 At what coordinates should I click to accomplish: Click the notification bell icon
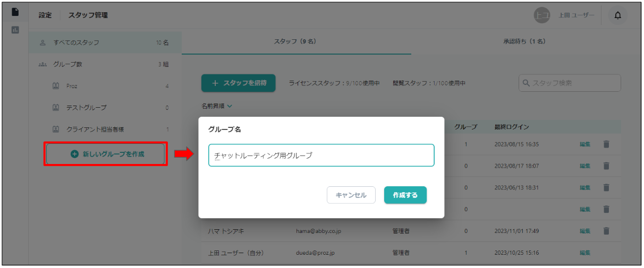point(617,15)
